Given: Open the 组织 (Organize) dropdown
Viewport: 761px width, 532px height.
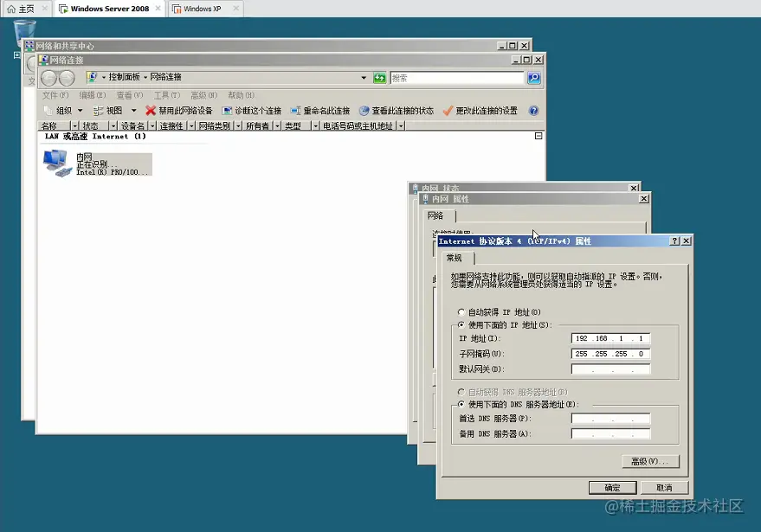Looking at the screenshot, I should (x=63, y=111).
